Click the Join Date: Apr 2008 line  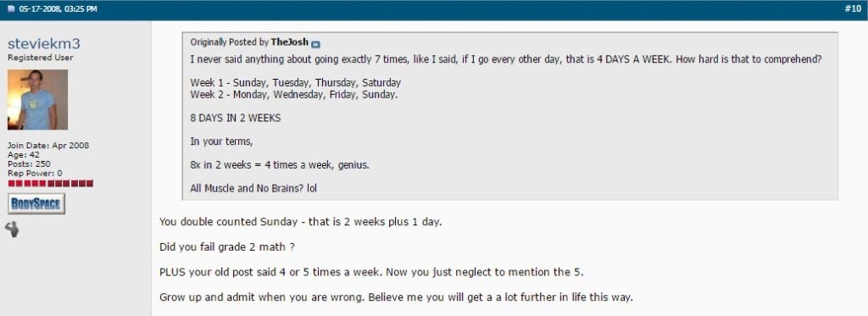tap(48, 146)
